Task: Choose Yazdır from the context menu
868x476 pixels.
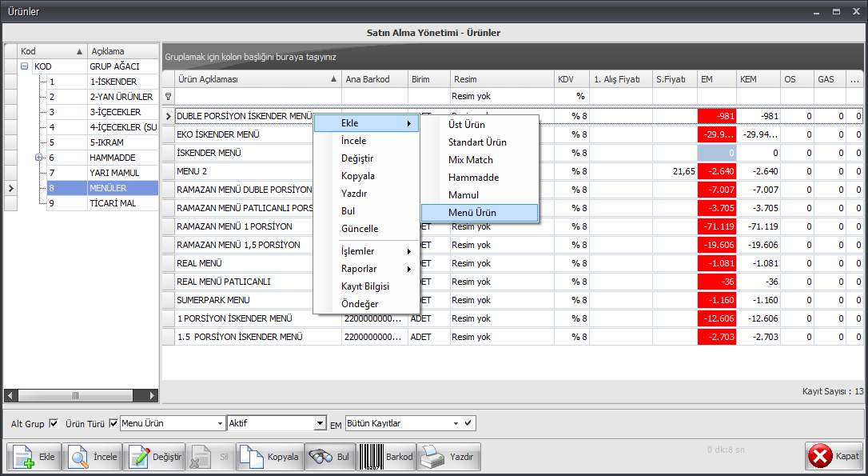Action: pos(367,194)
